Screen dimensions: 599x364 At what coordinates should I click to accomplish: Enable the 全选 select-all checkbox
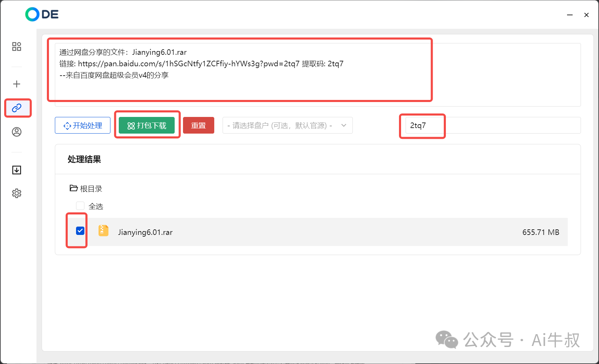click(x=80, y=205)
